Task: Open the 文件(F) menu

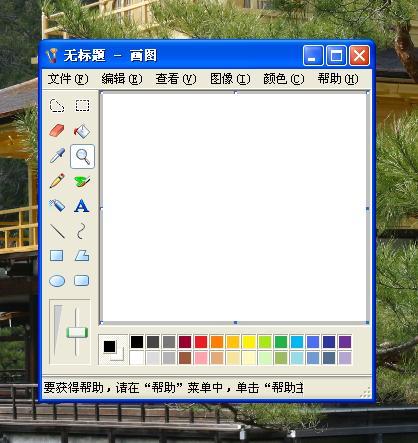Action: tap(68, 79)
